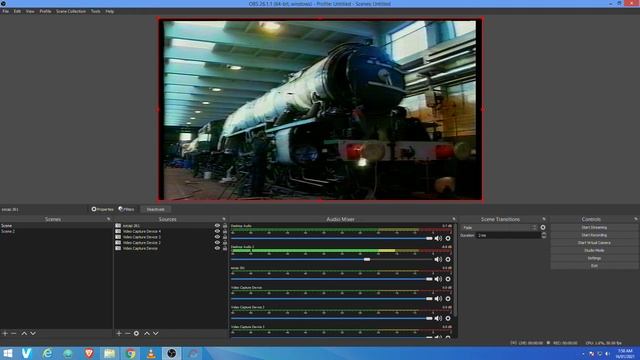Open the Profile menu
Viewport: 640px width, 360px height.
[x=45, y=11]
